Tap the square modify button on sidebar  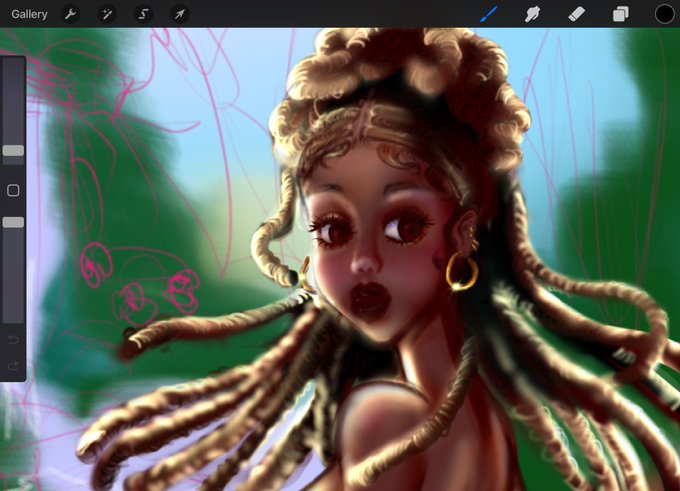(x=13, y=190)
